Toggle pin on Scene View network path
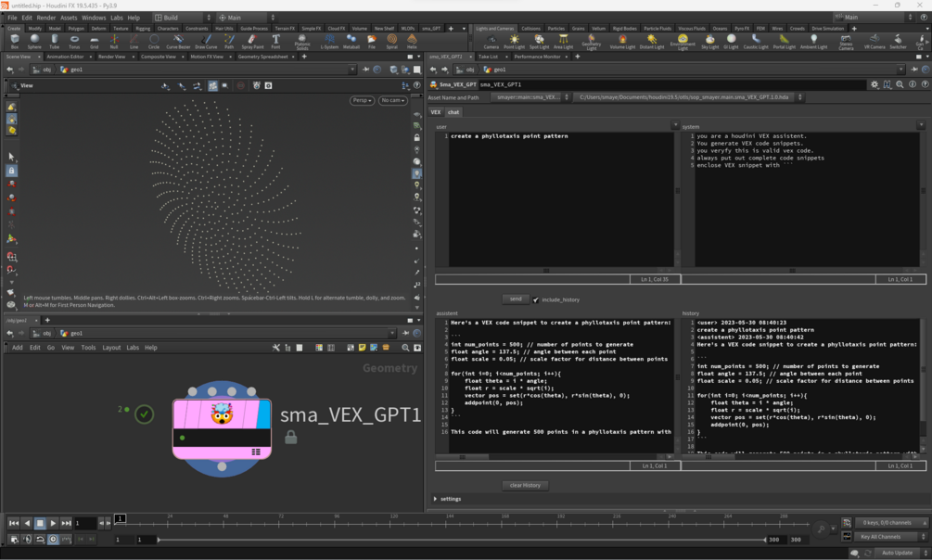932x560 pixels. click(x=365, y=70)
